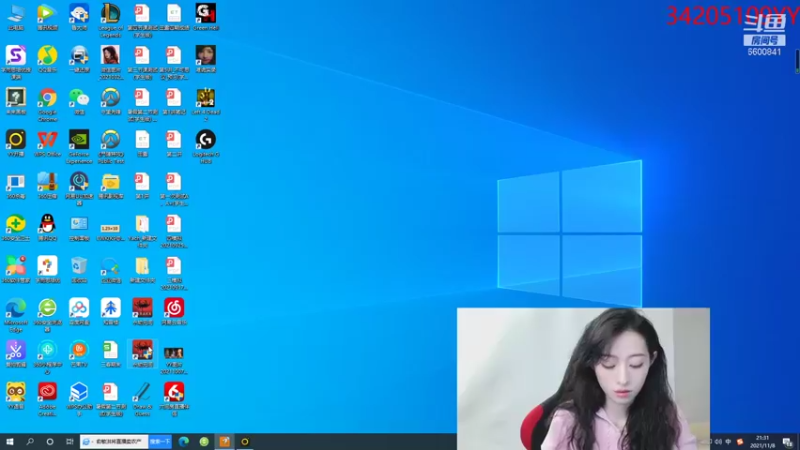Open the Logitech G HUB shortcut
The height and width of the screenshot is (450, 800).
[206, 147]
